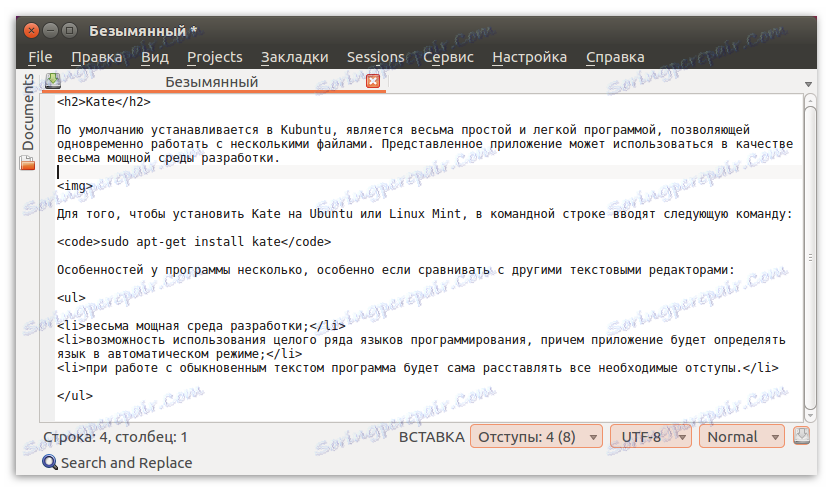Open the Sessions menu

point(376,57)
